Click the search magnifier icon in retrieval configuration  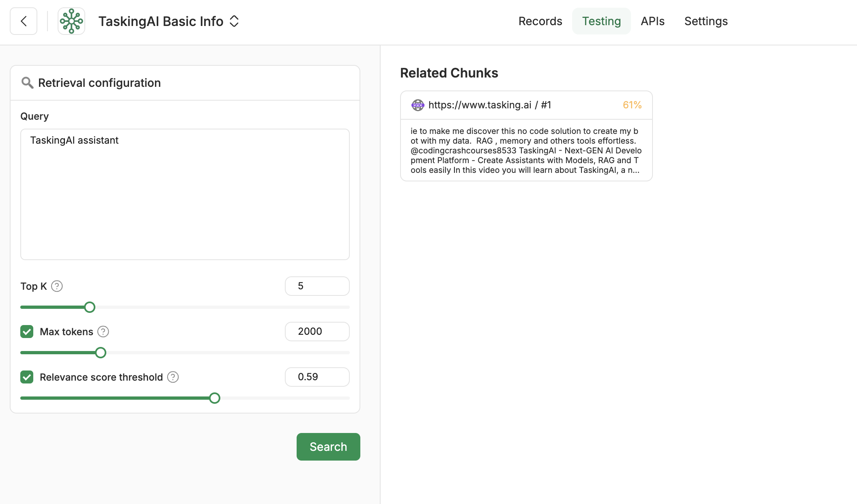point(27,83)
